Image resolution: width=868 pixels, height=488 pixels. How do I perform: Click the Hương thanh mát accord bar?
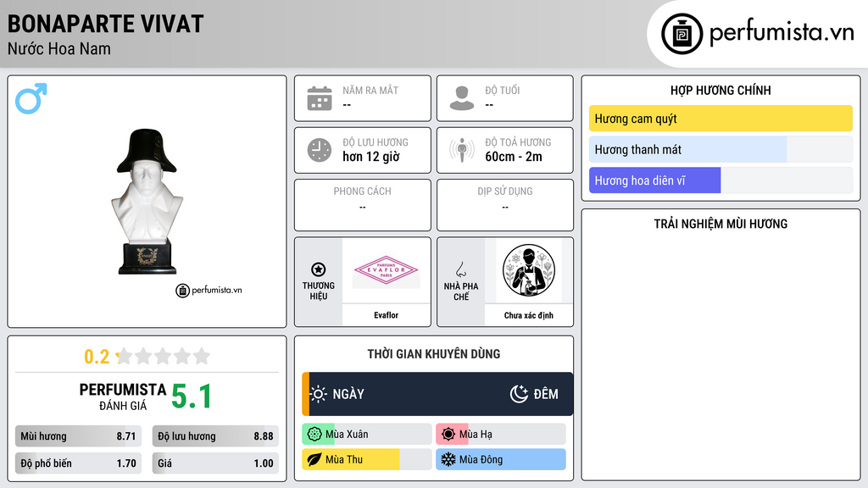click(x=721, y=149)
